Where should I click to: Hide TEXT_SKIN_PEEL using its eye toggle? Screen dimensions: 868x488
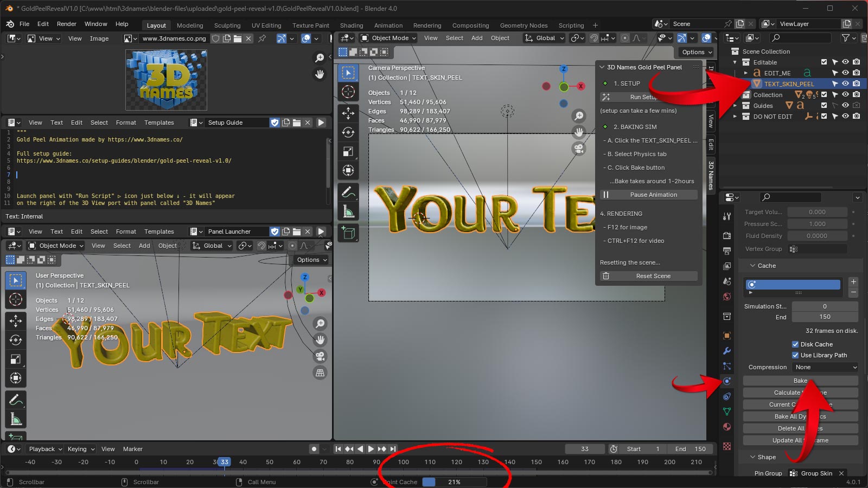click(x=844, y=84)
